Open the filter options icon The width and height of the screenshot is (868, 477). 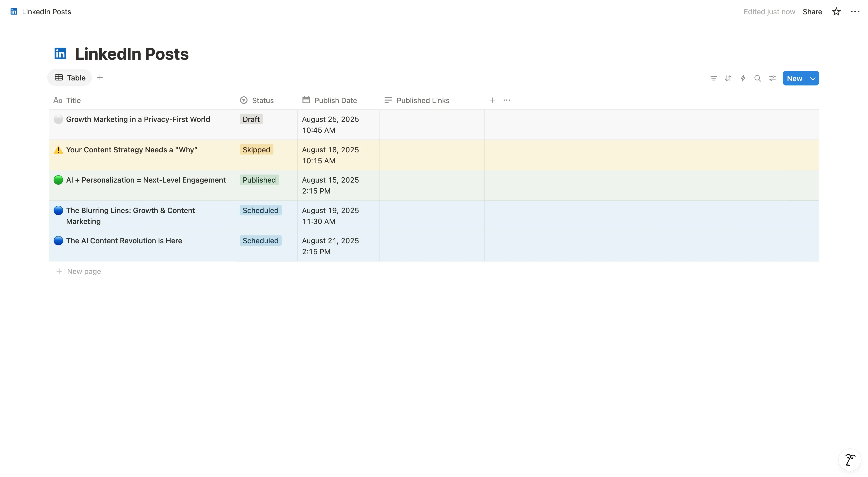coord(713,78)
